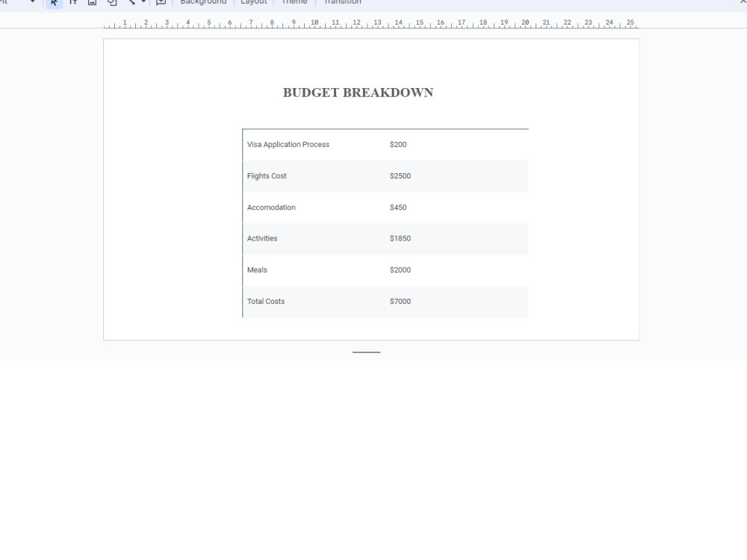Expand the line type dropdown arrow
This screenshot has width=747, height=560.
tap(143, 2)
